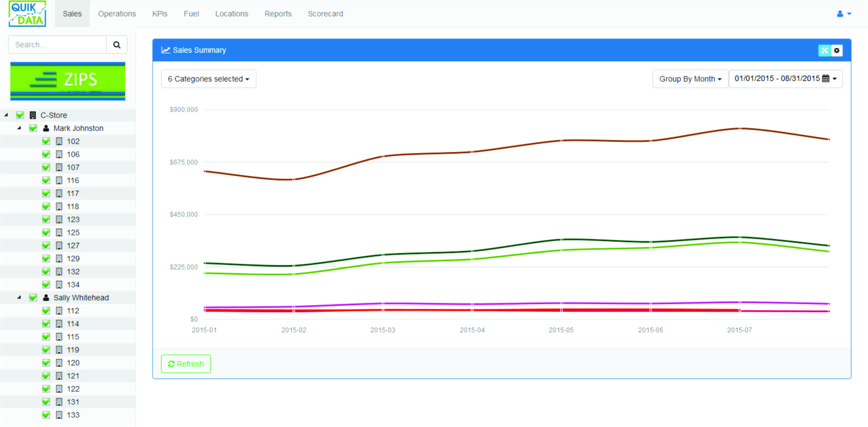
Task: Collapse the Sally Whitehead tree node
Action: 19,298
